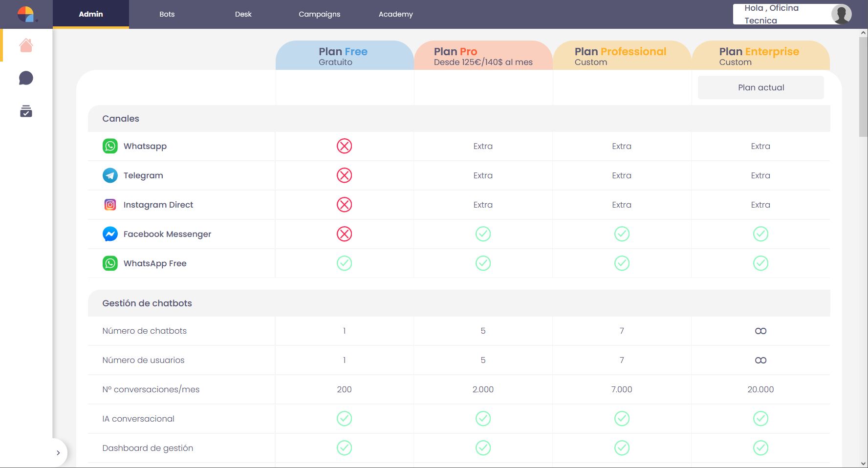This screenshot has height=468, width=868.
Task: Open the Campaigns tab
Action: pos(319,14)
